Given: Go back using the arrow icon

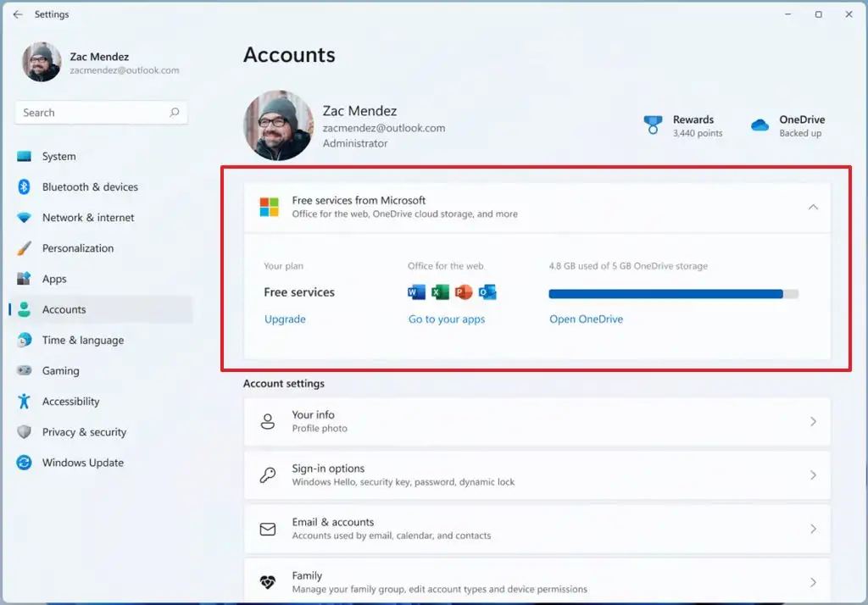Looking at the screenshot, I should (x=18, y=14).
